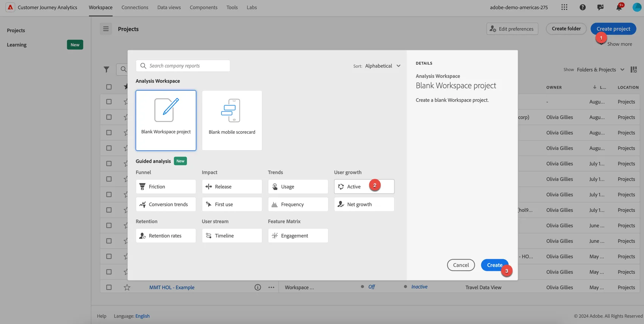The image size is (644, 324).
Task: Choose the Timeline user stream analysis
Action: click(x=232, y=236)
